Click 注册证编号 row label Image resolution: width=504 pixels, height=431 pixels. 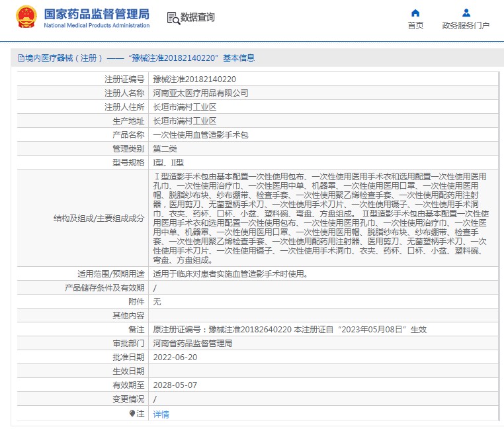pos(124,79)
